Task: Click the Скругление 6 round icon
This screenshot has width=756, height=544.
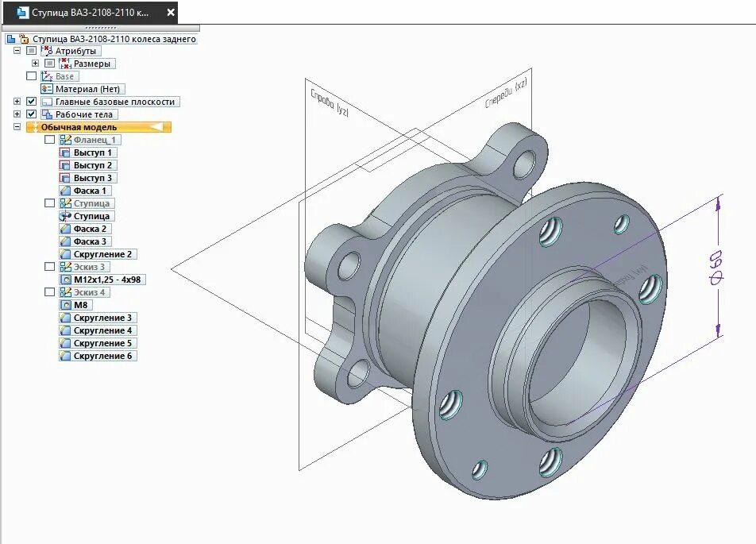Action: coord(65,356)
